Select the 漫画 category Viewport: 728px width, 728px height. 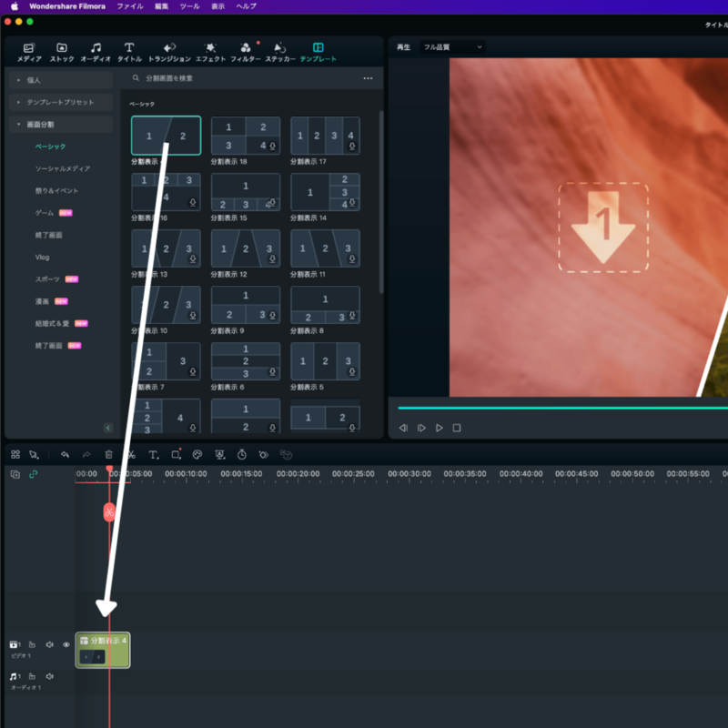point(42,302)
